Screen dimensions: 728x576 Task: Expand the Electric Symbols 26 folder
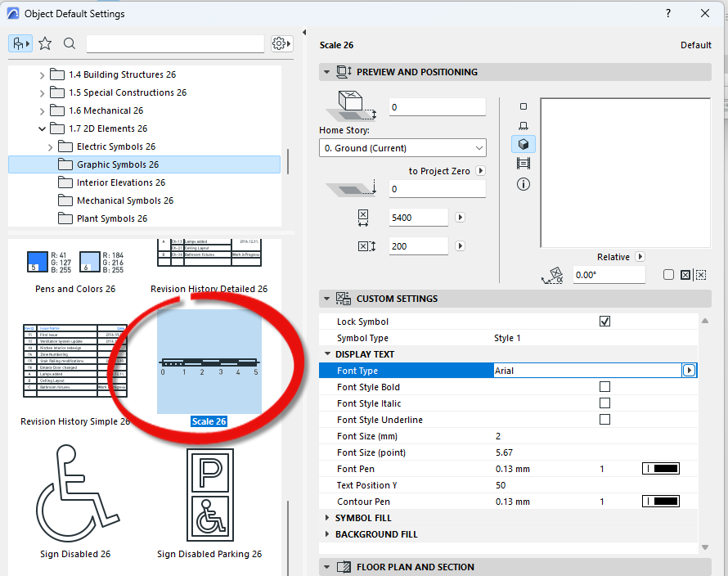coord(50,146)
